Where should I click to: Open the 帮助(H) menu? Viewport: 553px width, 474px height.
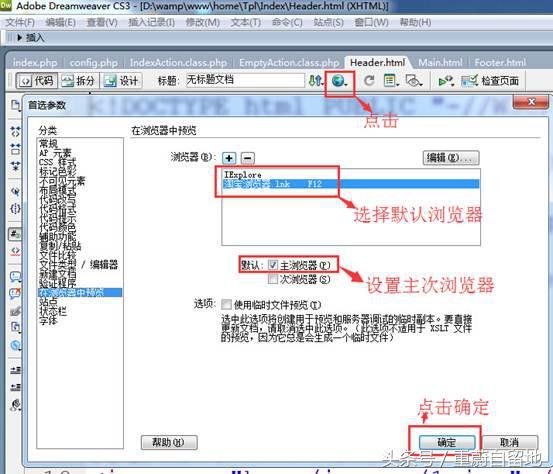415,23
